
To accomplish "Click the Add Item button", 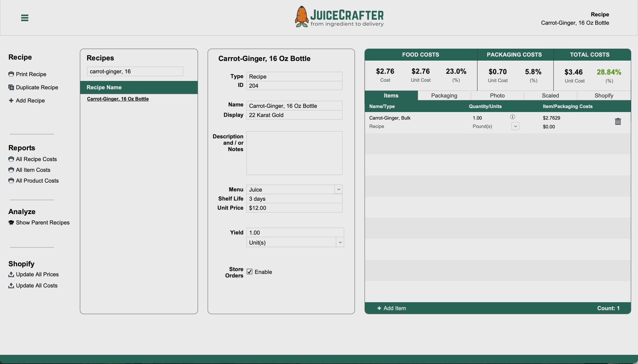I will 392,308.
